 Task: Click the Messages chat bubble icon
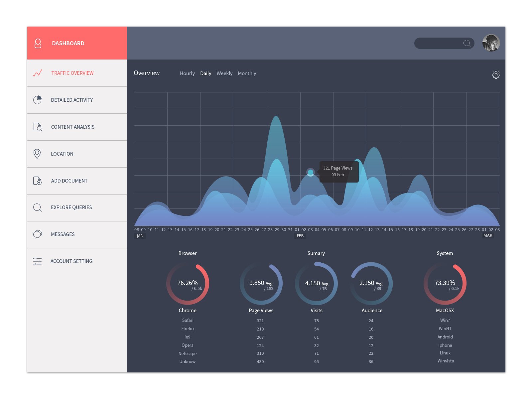(x=38, y=234)
